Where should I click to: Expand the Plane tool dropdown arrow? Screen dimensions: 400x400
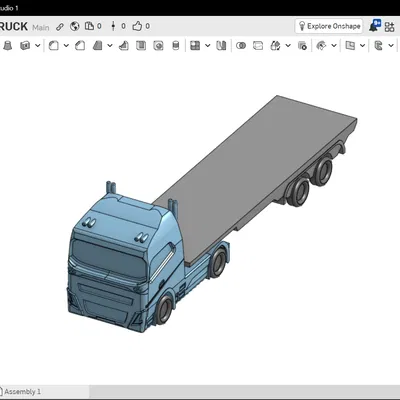(362, 45)
